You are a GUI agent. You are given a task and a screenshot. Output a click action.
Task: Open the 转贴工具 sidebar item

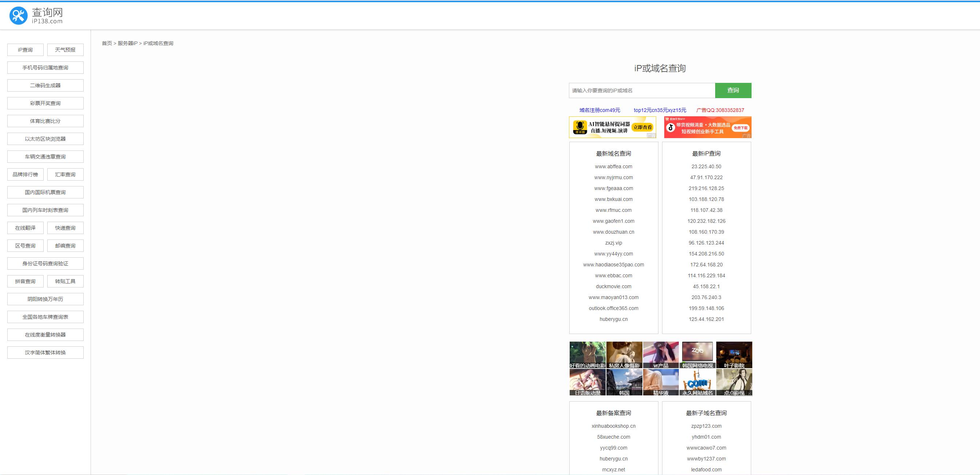tap(65, 281)
